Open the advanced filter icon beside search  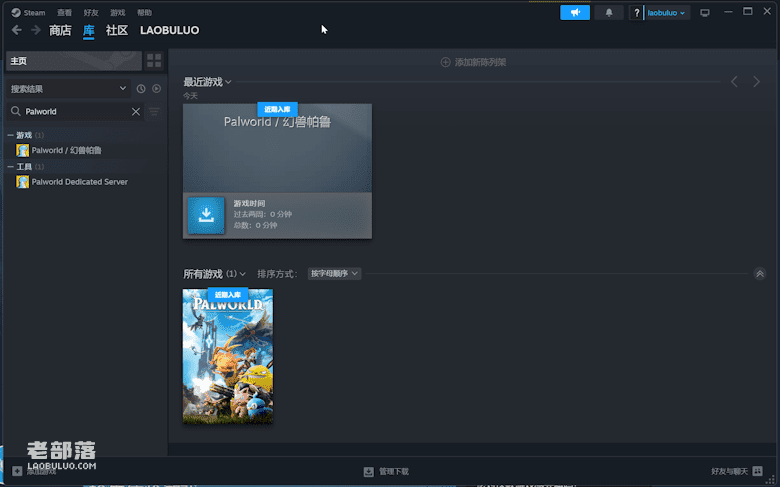click(154, 112)
